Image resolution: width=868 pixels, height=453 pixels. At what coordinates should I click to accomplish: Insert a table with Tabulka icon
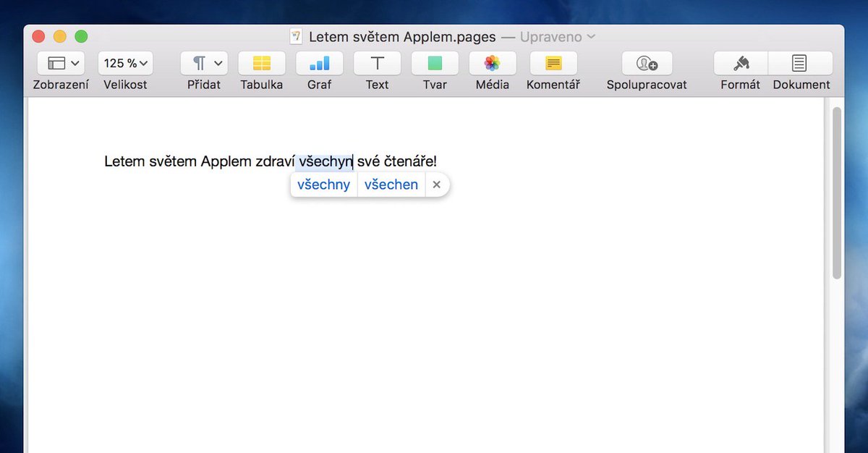tap(262, 64)
